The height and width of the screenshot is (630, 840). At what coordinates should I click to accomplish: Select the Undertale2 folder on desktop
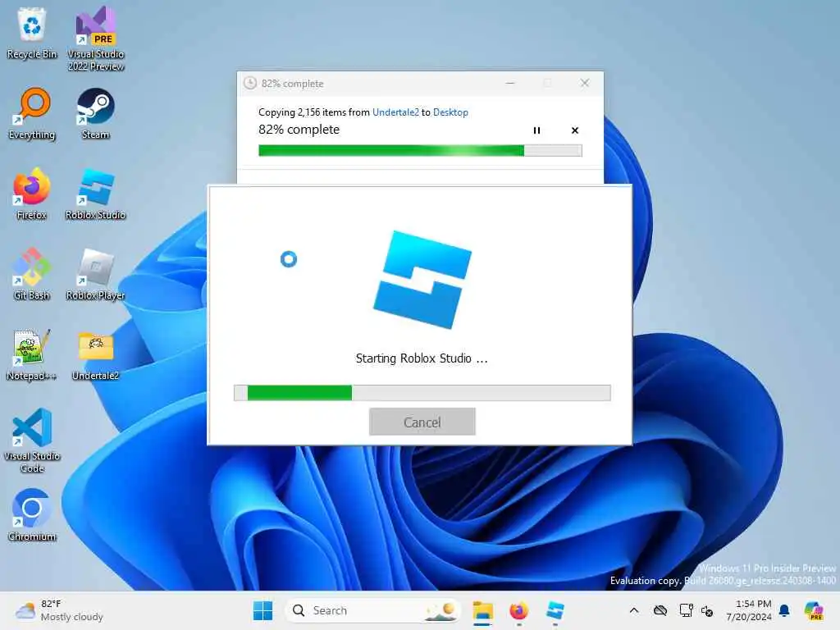(96, 354)
